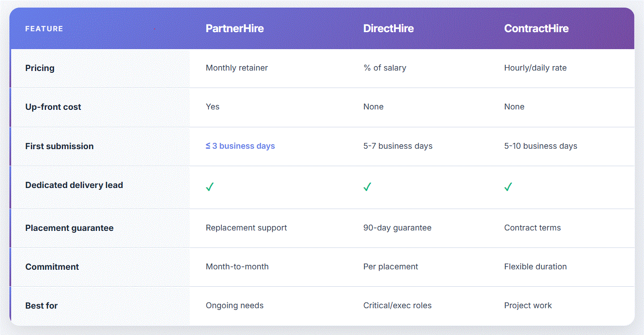Click the 'Critical/exec roles' cell
Screen dimensions: 644x335
click(x=397, y=306)
